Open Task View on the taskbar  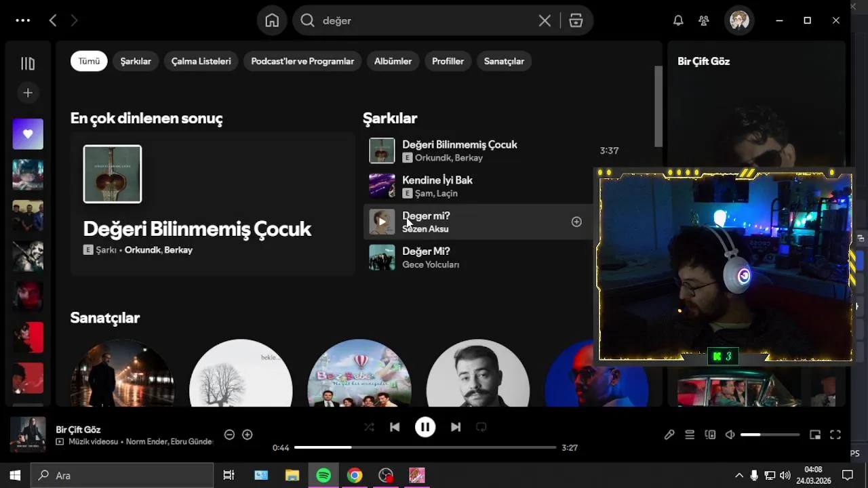[x=229, y=475]
